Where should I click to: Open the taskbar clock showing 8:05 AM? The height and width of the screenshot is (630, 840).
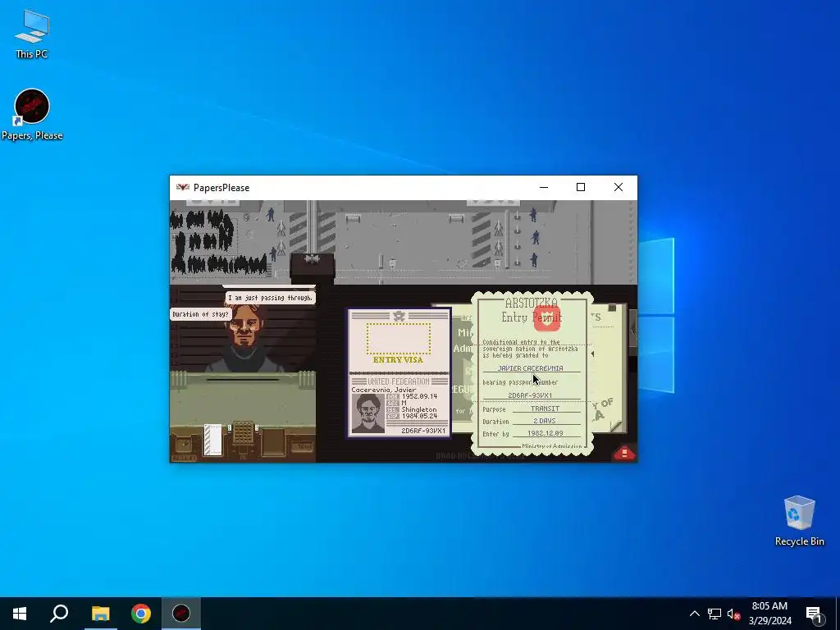click(769, 614)
